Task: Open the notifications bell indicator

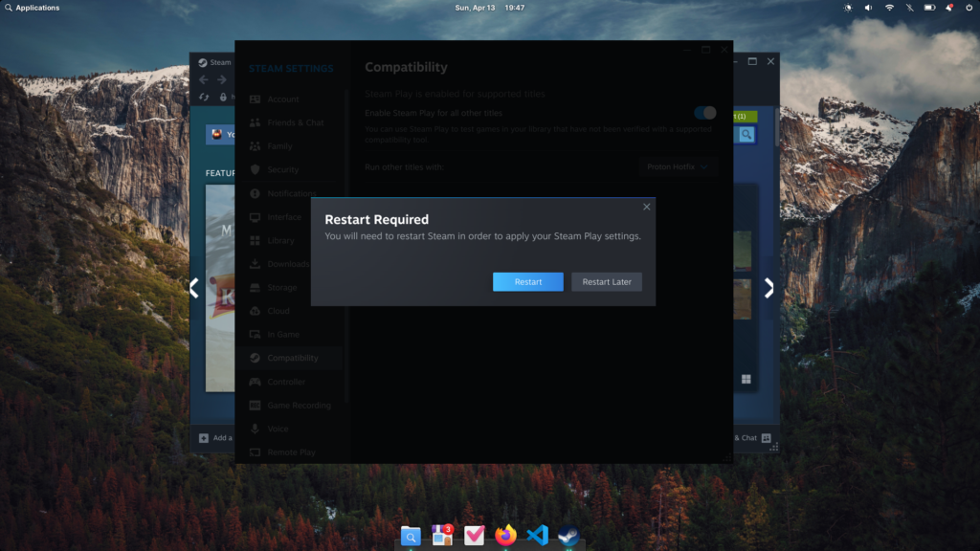Action: (949, 8)
